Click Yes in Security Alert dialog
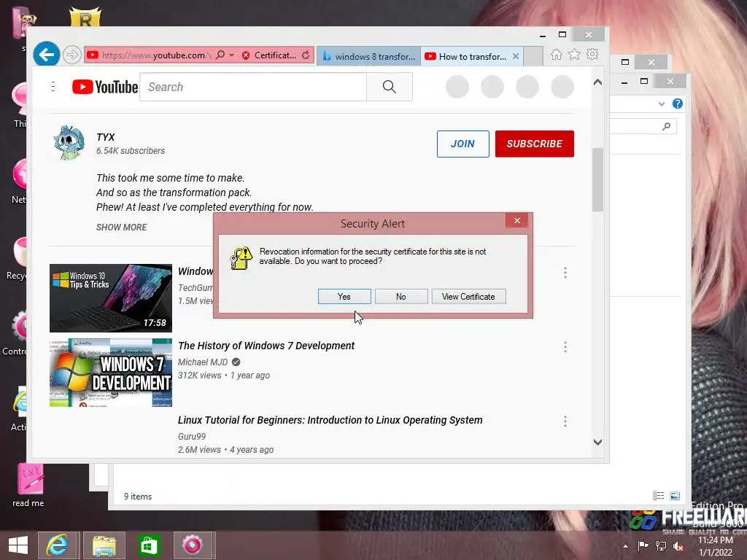Screen dimensions: 747x560 [344, 297]
